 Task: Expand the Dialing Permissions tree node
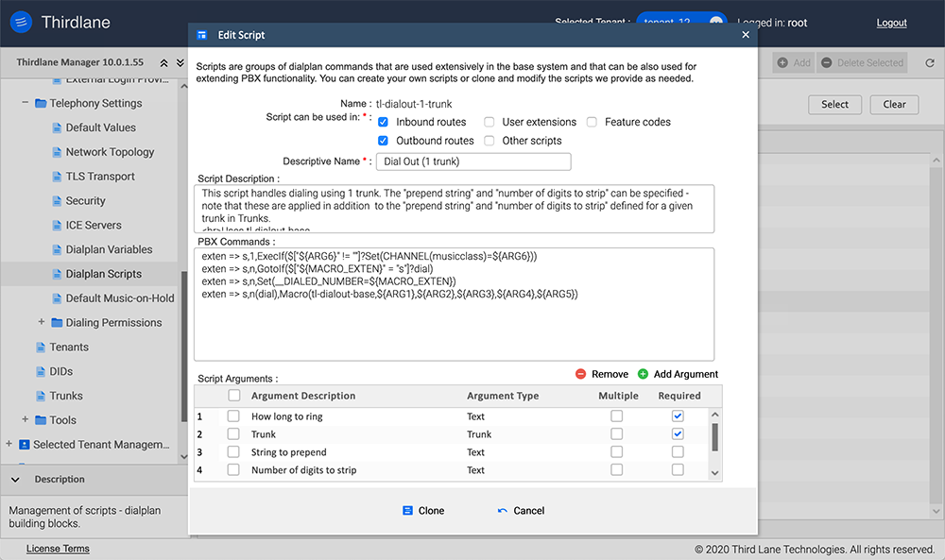[41, 321]
